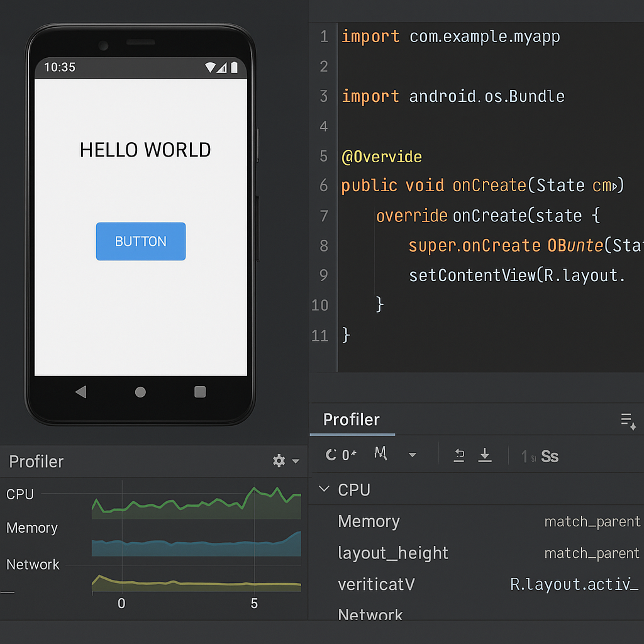
Task: Click the record session icon in Profiler toolbar
Action: tap(335, 456)
